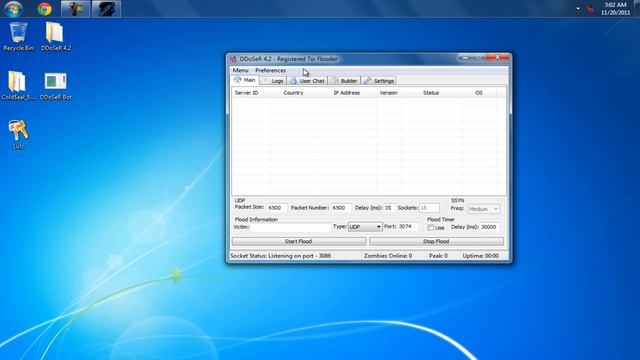
Task: Click inside the Victim text field
Action: pos(290,227)
